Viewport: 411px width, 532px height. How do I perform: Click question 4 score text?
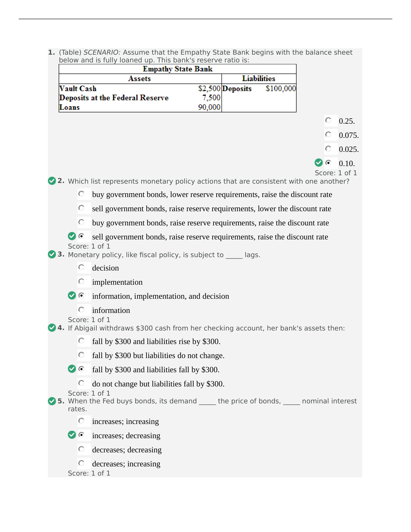89,393
